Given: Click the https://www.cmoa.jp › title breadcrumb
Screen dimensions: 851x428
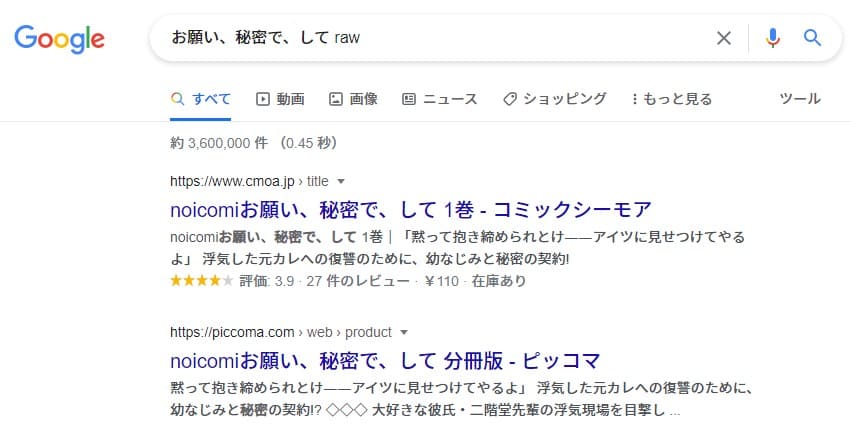Looking at the screenshot, I should point(249,181).
